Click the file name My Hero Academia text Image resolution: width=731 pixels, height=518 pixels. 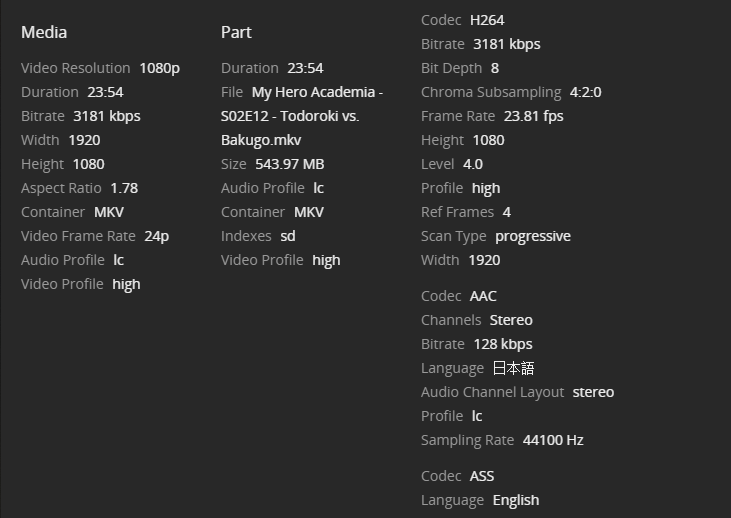click(x=317, y=92)
